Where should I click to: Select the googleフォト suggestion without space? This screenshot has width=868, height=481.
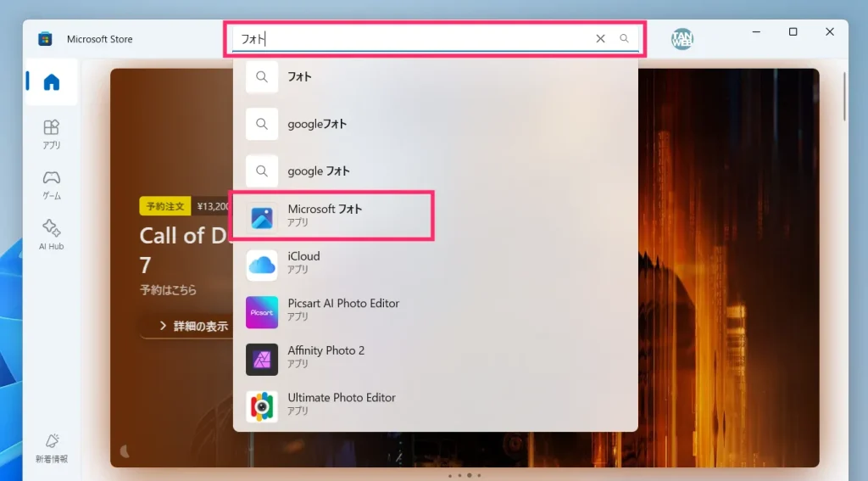click(435, 124)
